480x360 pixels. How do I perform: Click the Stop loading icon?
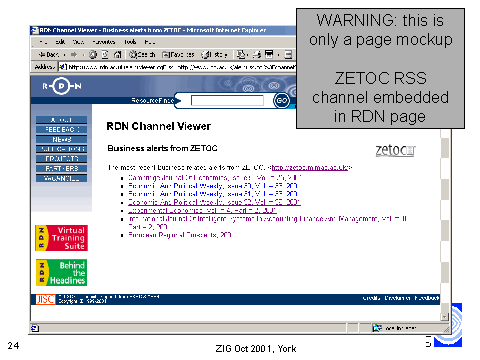93,54
